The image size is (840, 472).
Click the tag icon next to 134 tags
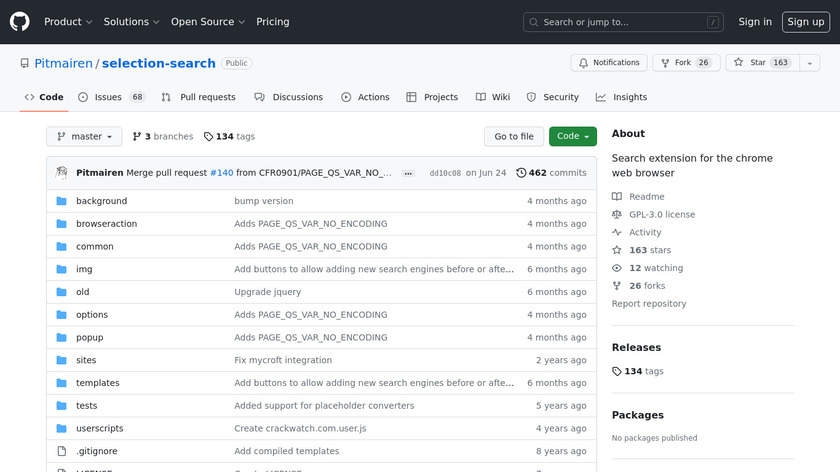click(208, 137)
